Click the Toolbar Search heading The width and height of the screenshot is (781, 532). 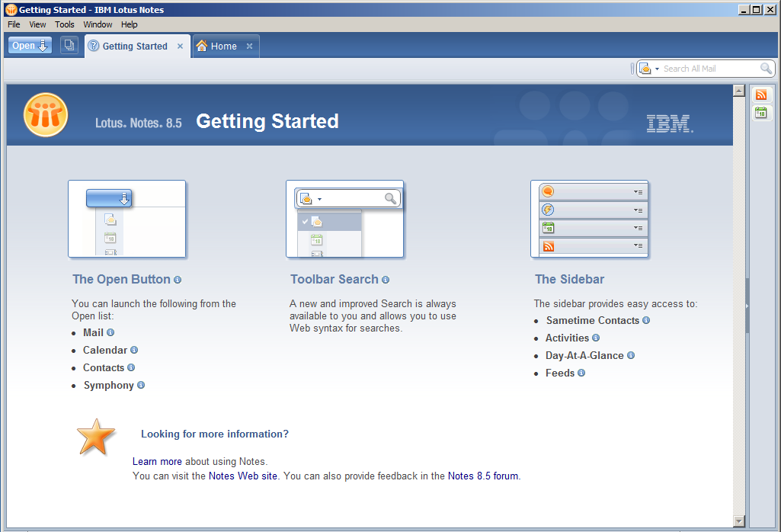(334, 280)
